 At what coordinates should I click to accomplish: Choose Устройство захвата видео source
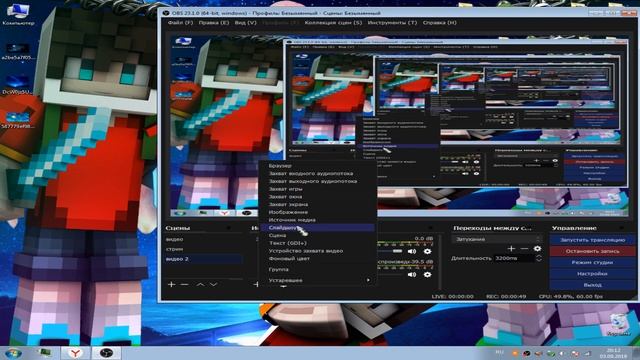pos(317,251)
